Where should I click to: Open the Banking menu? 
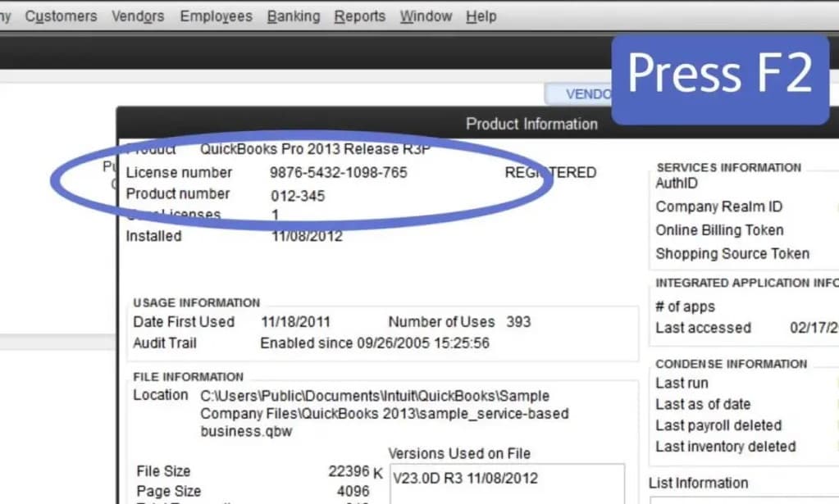pyautogui.click(x=294, y=16)
